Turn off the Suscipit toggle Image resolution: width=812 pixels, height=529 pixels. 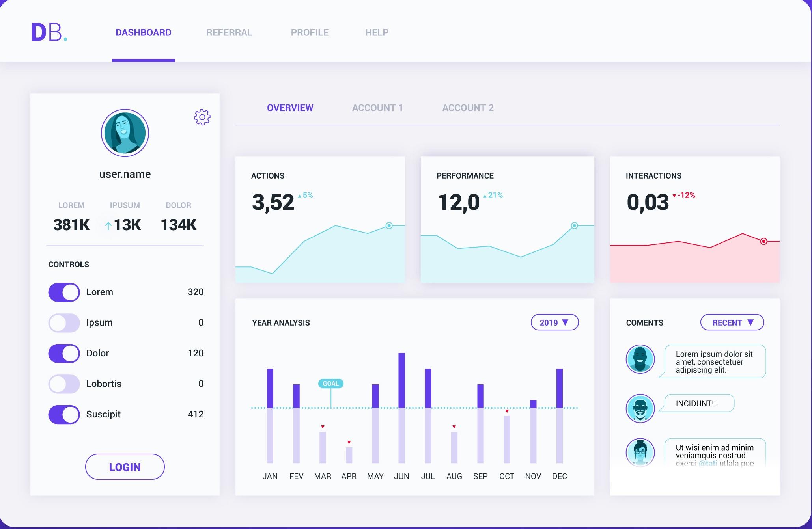64,414
